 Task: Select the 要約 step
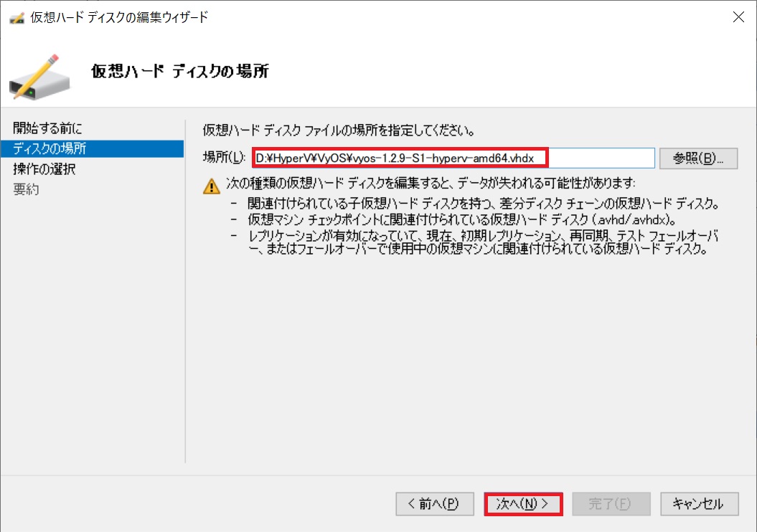(x=26, y=189)
